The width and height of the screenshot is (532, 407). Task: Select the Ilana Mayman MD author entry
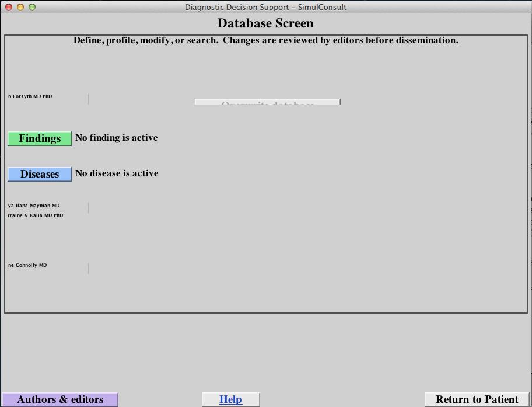pyautogui.click(x=34, y=206)
